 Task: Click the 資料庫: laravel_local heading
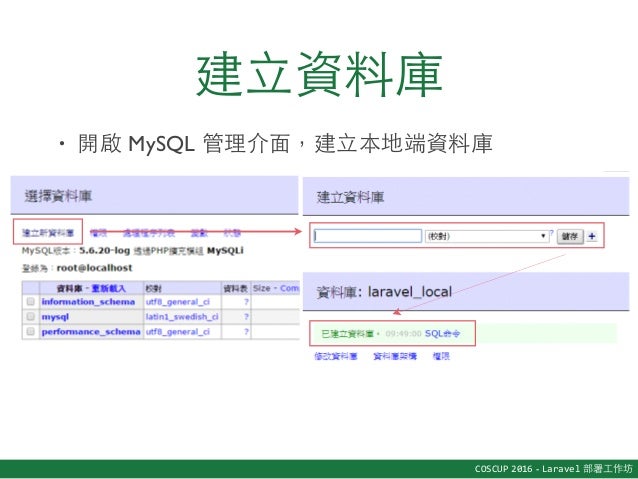pyautogui.click(x=384, y=292)
